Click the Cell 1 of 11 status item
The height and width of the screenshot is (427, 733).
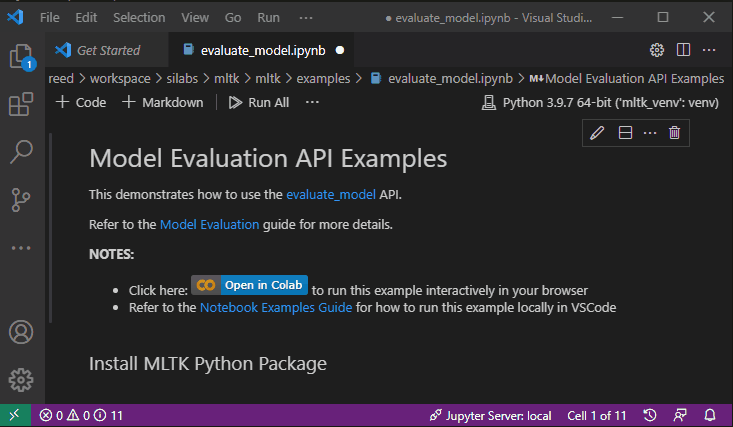pyautogui.click(x=596, y=415)
